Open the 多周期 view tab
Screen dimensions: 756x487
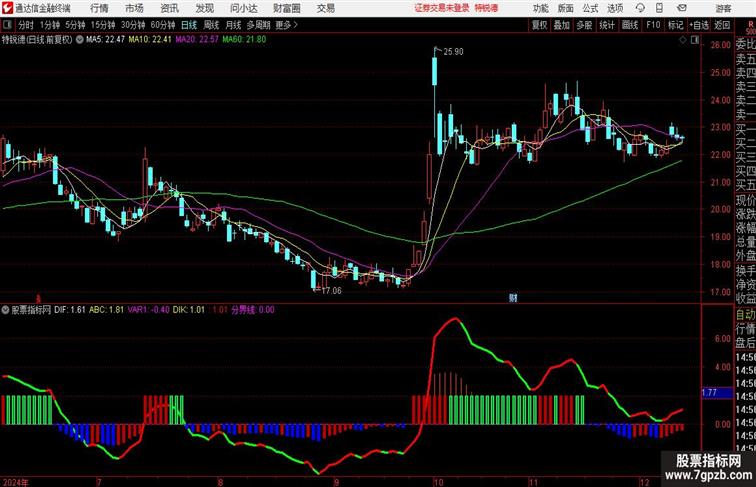258,25
